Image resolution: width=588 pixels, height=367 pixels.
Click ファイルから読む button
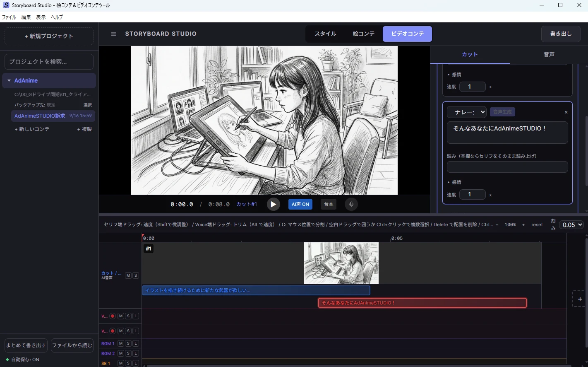coord(72,345)
